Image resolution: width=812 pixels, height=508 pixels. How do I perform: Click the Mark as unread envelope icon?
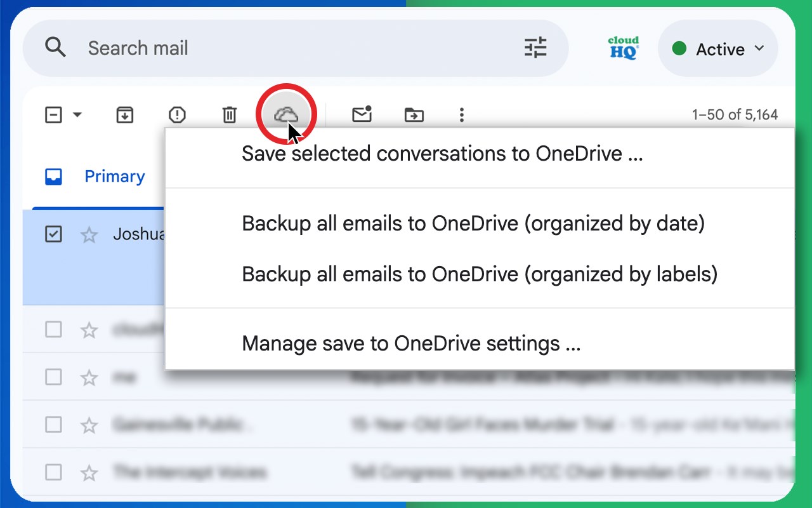tap(362, 114)
